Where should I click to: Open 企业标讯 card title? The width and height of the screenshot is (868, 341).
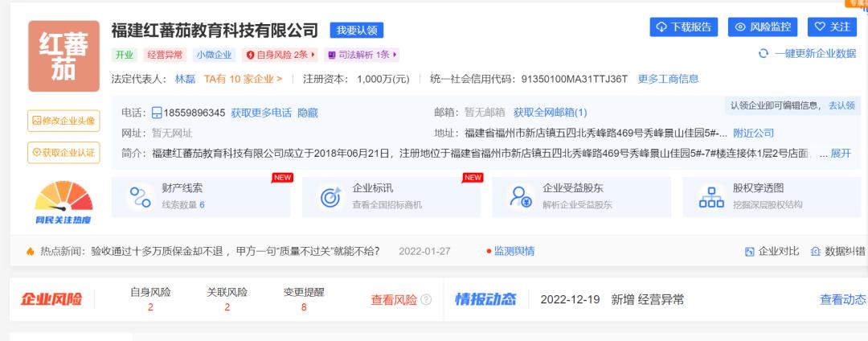click(373, 188)
